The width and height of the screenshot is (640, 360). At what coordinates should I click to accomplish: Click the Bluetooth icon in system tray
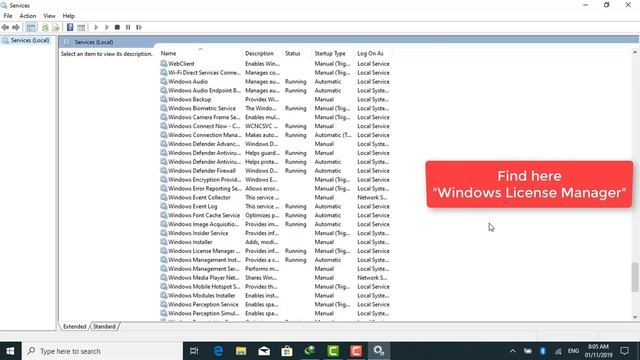(x=542, y=351)
